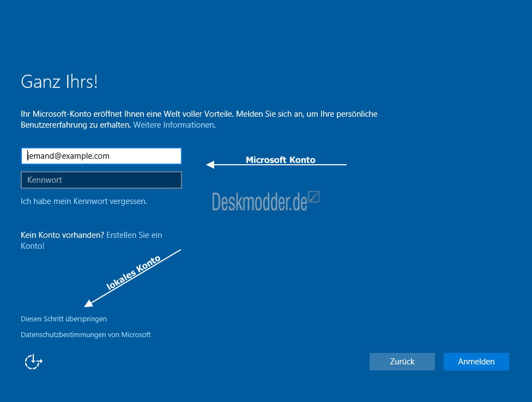This screenshot has height=402, width=532.
Task: Focus the email address input field
Action: pyautogui.click(x=101, y=156)
